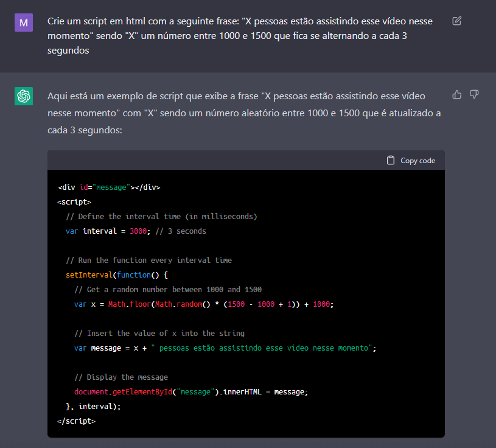Click the '}, interval);' closing line
Image resolution: width=496 pixels, height=448 pixels.
pos(93,406)
